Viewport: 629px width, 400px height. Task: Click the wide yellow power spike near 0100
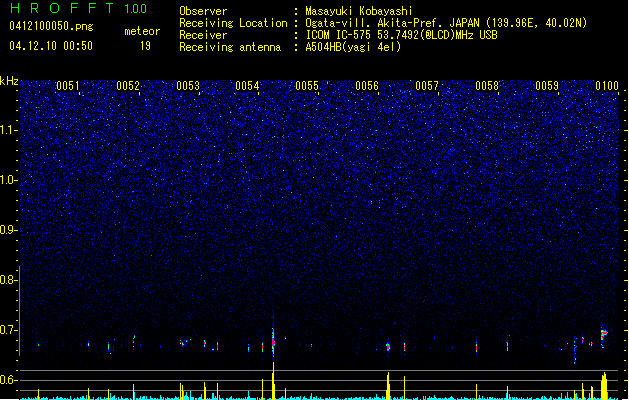pos(604,386)
